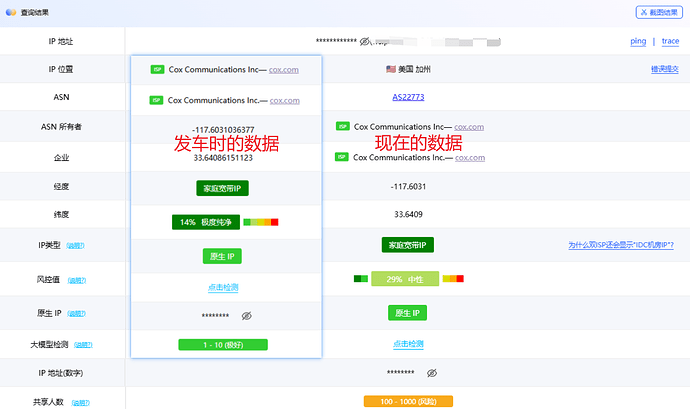Reveal the masked IP in the IP 地址 row
The width and height of the screenshot is (690, 409).
364,42
